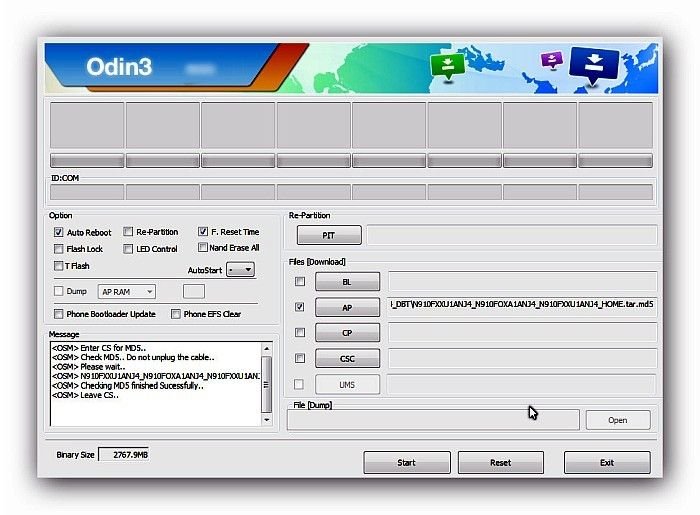This screenshot has width=700, height=515.
Task: Select the 'Please wait..' log line
Action: point(88,367)
